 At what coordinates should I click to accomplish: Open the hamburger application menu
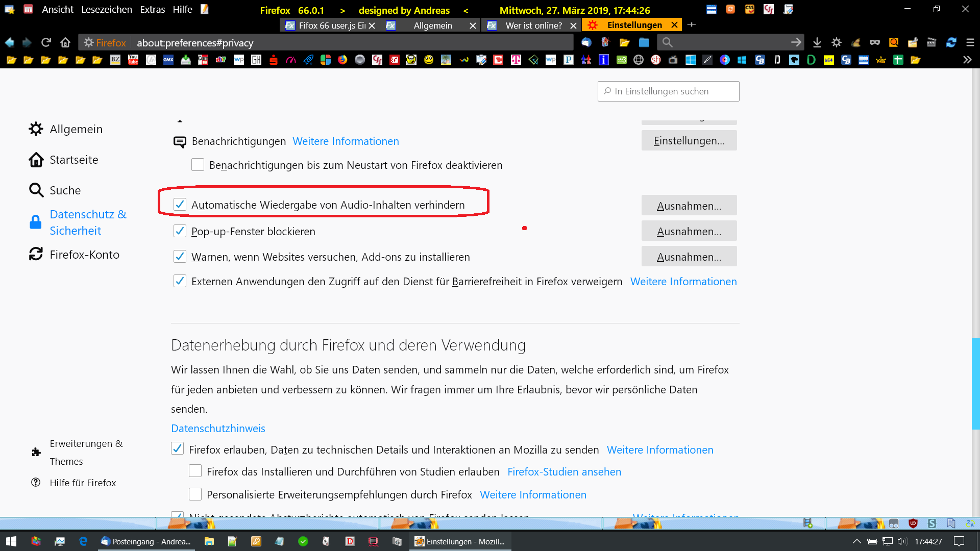(x=970, y=42)
